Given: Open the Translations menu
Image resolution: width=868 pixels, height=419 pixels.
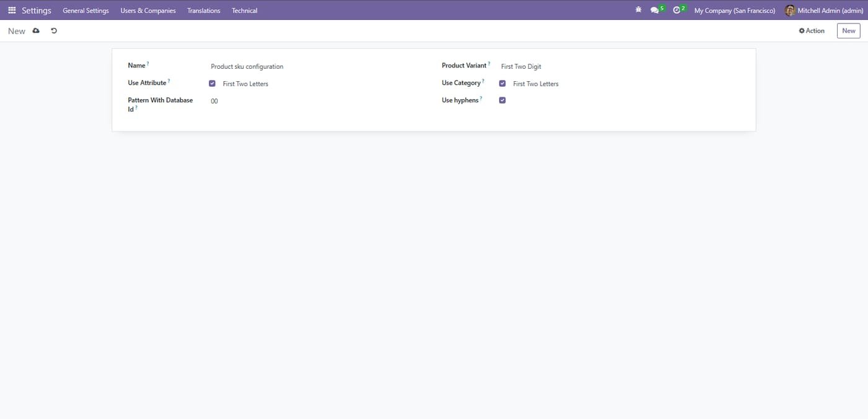Looking at the screenshot, I should coord(204,11).
